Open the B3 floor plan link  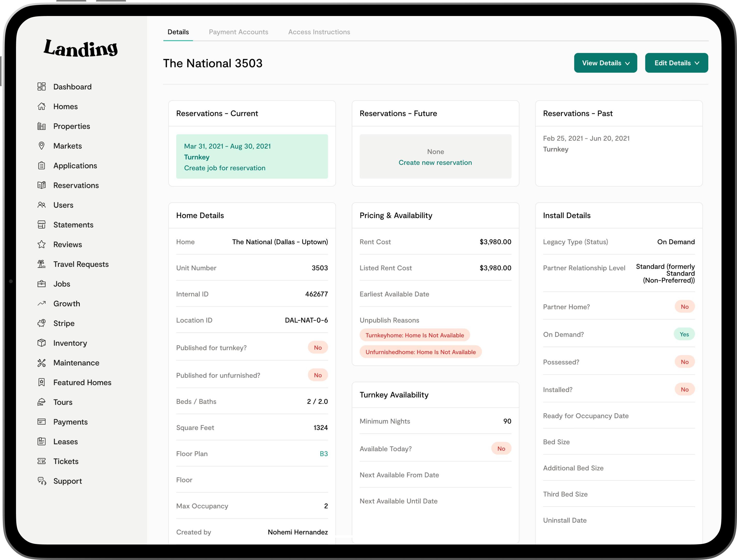[x=324, y=453]
